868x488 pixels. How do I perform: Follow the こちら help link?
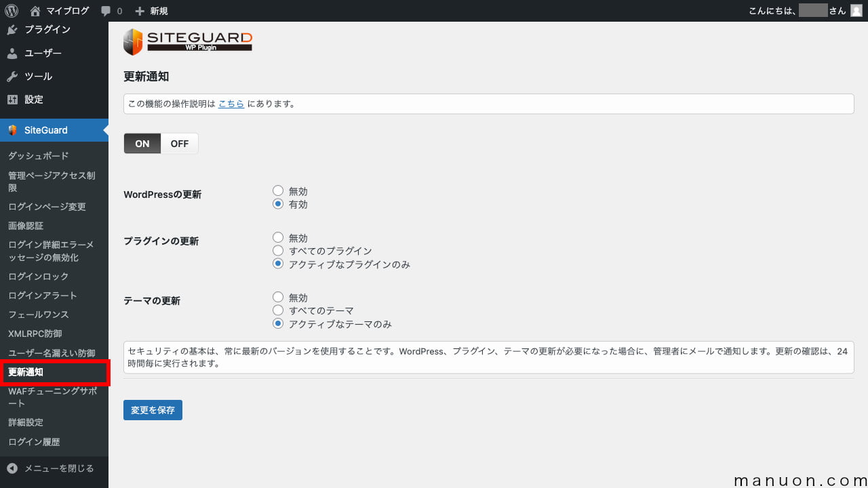pyautogui.click(x=231, y=104)
